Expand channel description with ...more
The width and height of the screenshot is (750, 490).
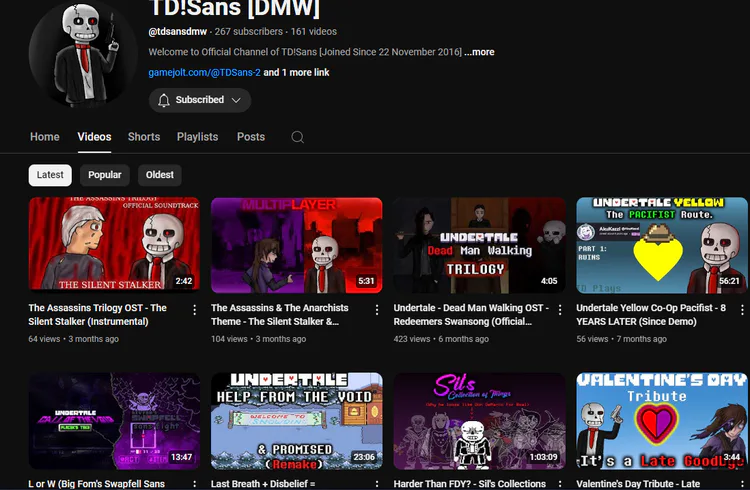(x=479, y=52)
